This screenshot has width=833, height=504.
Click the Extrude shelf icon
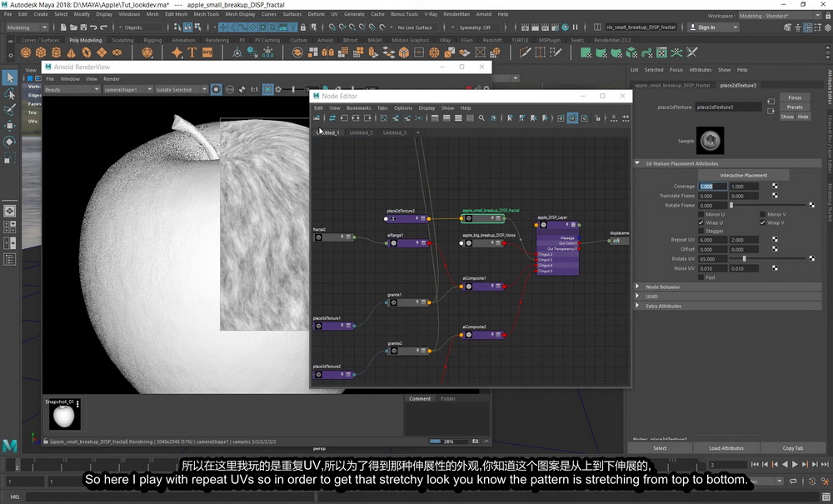(373, 52)
